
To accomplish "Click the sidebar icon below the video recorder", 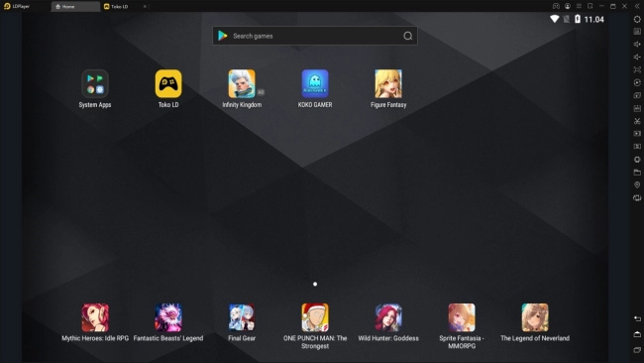I will pyautogui.click(x=637, y=147).
